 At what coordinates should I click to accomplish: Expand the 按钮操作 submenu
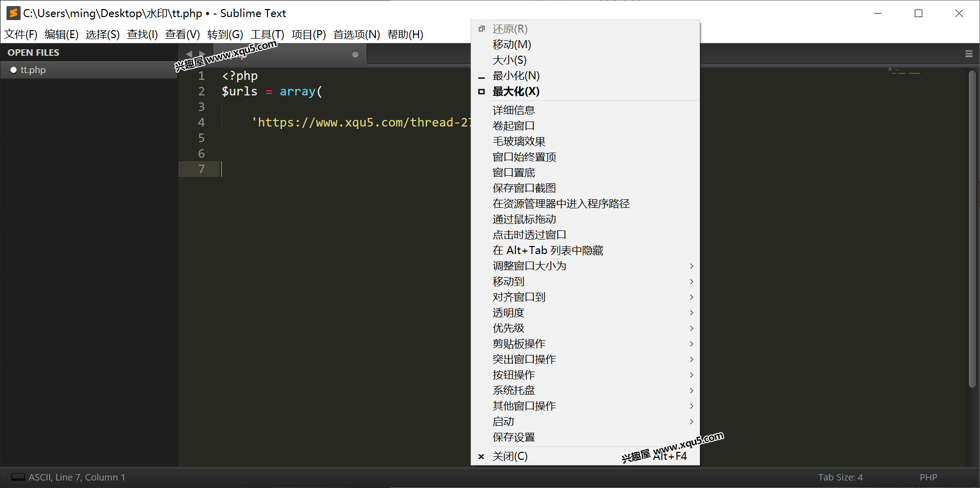click(585, 375)
